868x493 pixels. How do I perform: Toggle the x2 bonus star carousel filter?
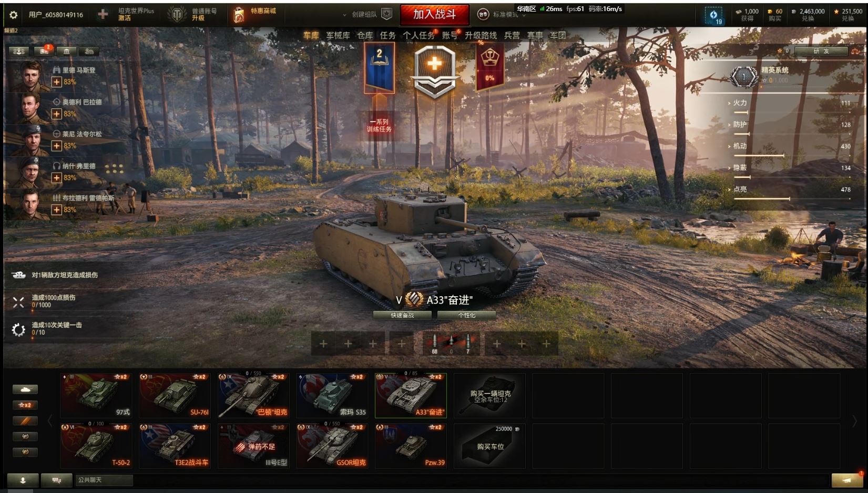click(25, 405)
